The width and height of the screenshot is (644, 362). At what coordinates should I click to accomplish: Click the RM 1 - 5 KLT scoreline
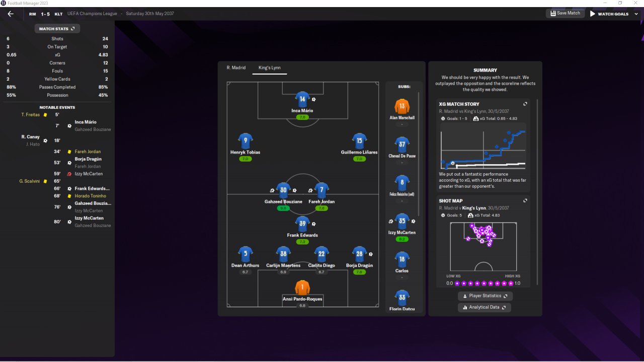(46, 14)
